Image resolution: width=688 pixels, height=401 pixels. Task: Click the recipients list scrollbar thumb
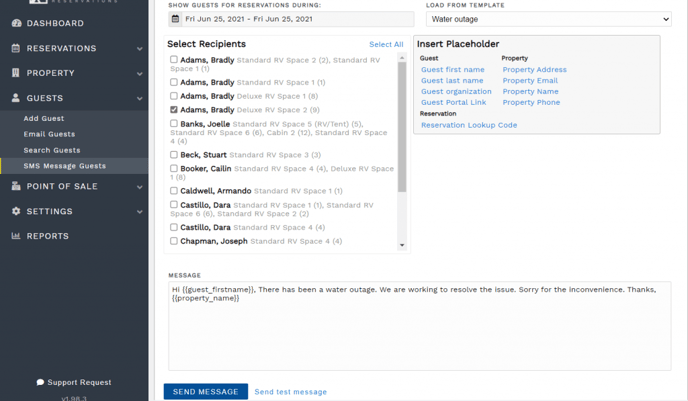[402, 127]
